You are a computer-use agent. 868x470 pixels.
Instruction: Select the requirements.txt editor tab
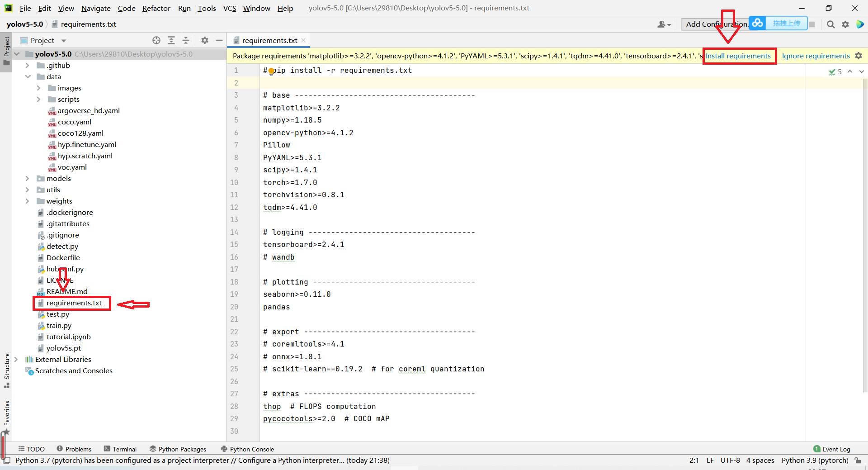point(269,40)
